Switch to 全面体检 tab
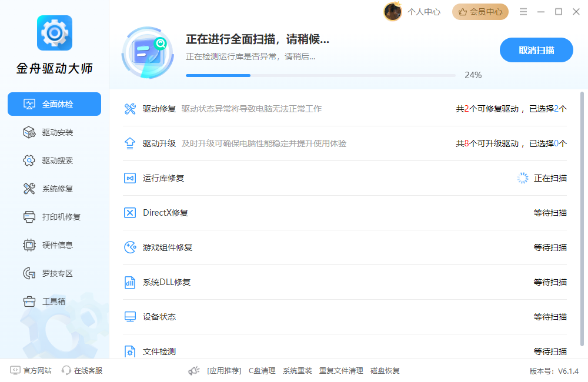The width and height of the screenshot is (588, 382). 54,104
